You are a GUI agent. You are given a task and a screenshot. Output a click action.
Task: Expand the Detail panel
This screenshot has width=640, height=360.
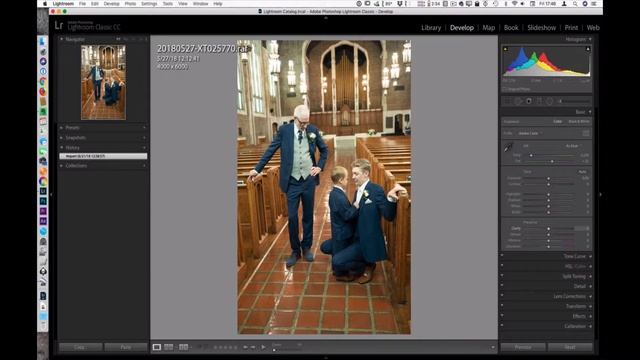tap(590, 287)
